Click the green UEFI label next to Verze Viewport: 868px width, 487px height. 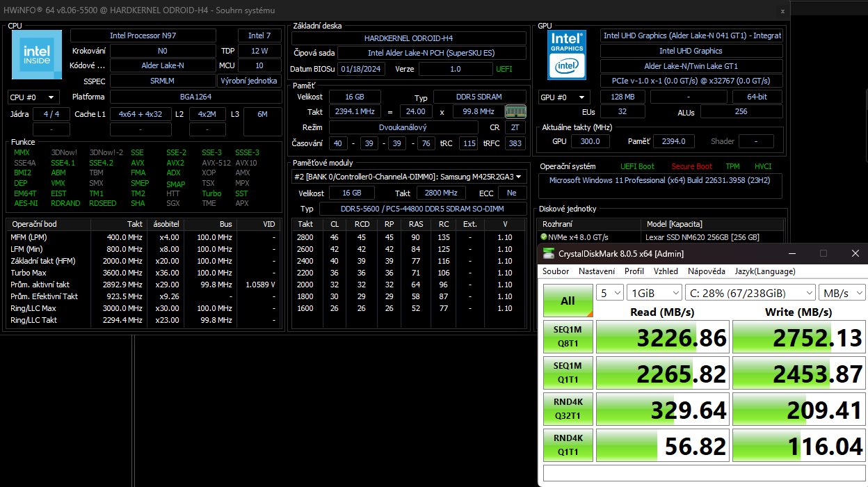504,70
